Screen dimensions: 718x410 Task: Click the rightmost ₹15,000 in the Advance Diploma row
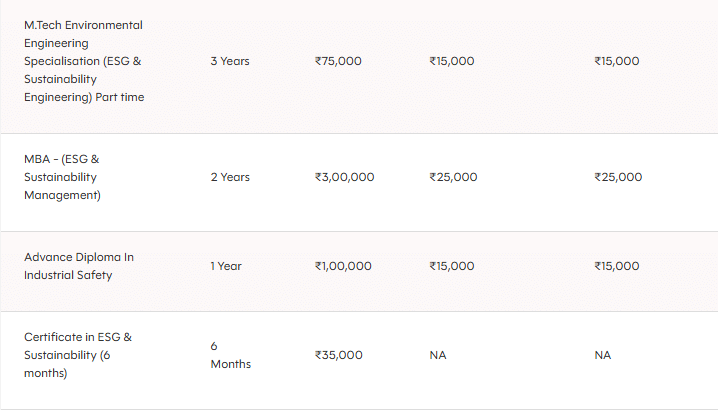tap(616, 266)
